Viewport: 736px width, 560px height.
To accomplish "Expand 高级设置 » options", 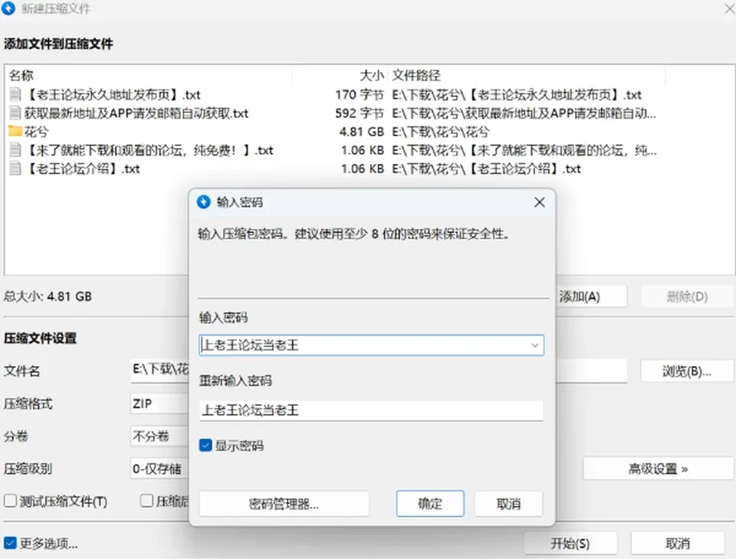I will [x=658, y=469].
